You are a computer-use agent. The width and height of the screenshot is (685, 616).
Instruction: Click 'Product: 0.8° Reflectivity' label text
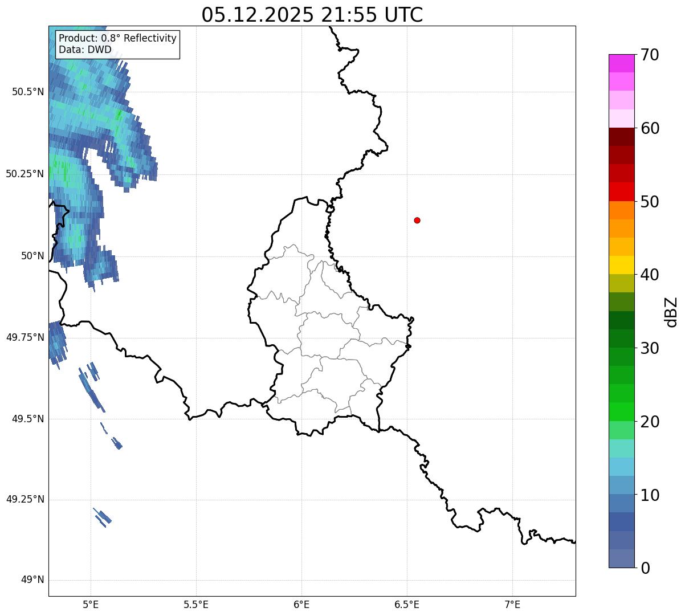tap(118, 38)
